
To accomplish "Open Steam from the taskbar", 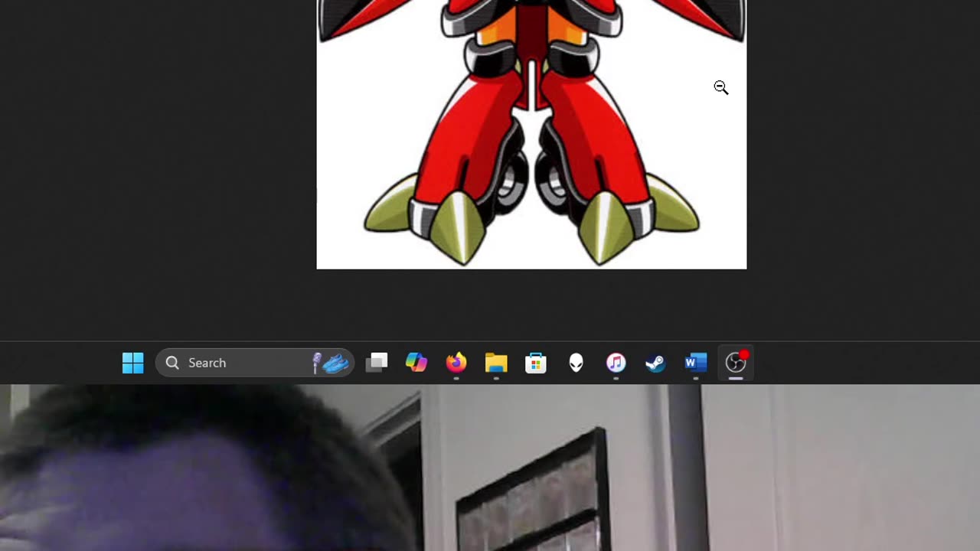I will 655,363.
